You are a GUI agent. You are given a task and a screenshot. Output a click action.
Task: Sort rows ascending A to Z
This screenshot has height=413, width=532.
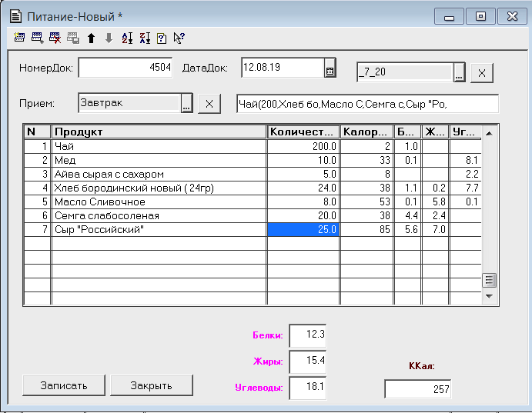click(127, 37)
